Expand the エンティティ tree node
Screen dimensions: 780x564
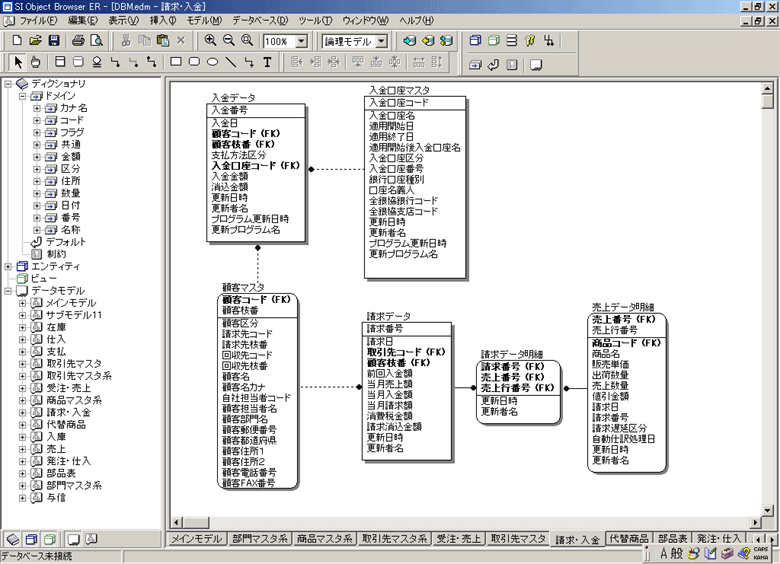coord(8,267)
